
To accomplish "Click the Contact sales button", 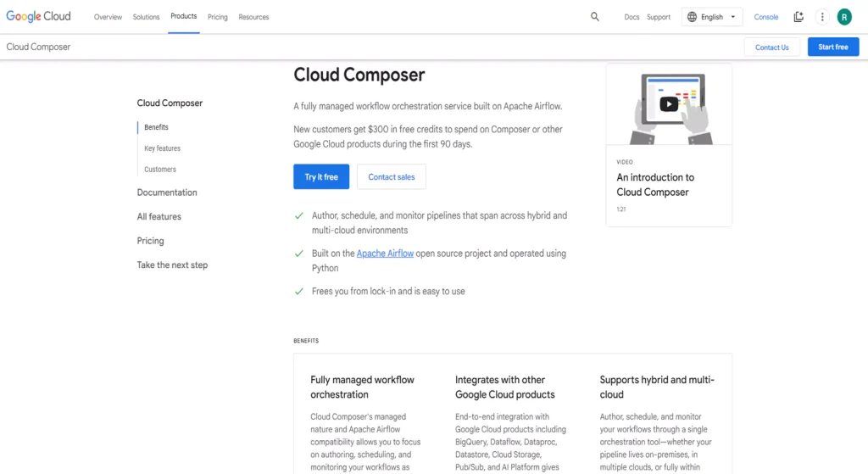I will click(x=392, y=176).
